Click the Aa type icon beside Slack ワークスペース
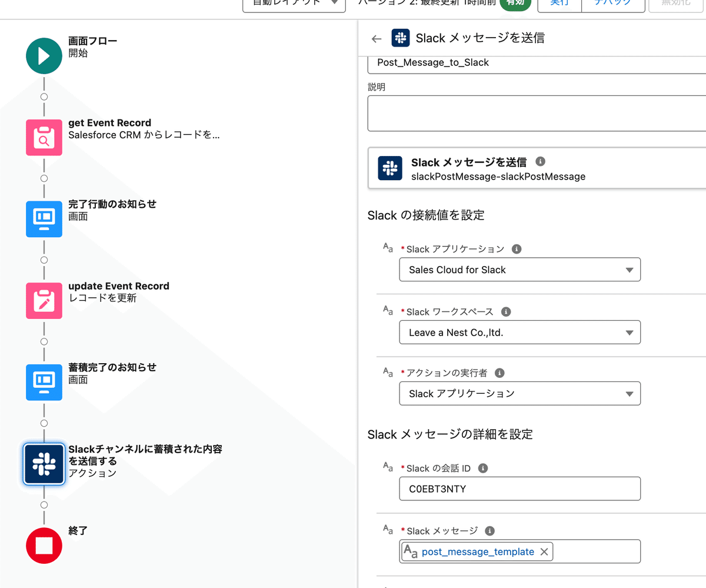The image size is (706, 588). tap(387, 310)
